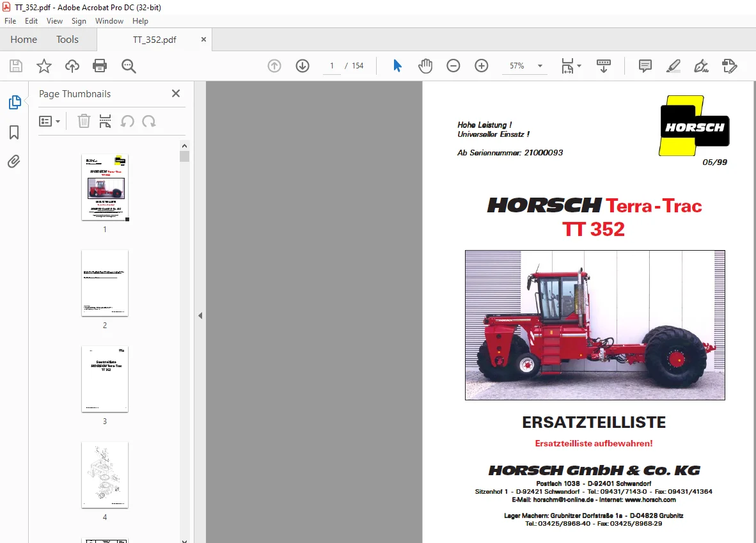This screenshot has height=543, width=756.
Task: Click the print pages thumbnail icon
Action: point(105,121)
